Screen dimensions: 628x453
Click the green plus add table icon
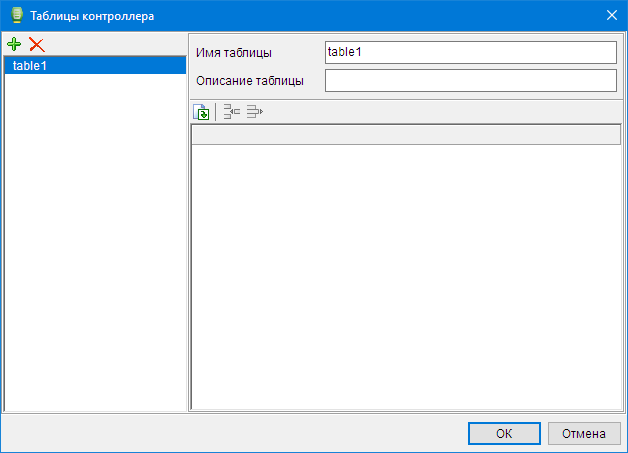coord(14,44)
